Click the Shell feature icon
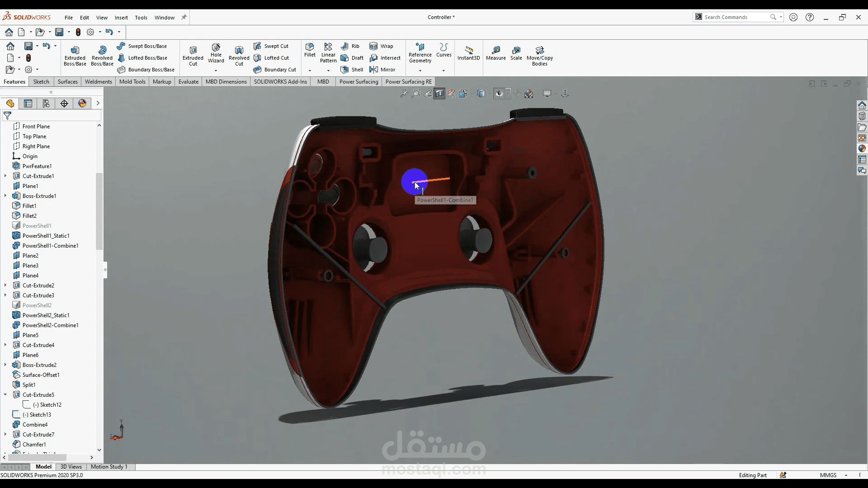This screenshot has height=488, width=868. (345, 70)
